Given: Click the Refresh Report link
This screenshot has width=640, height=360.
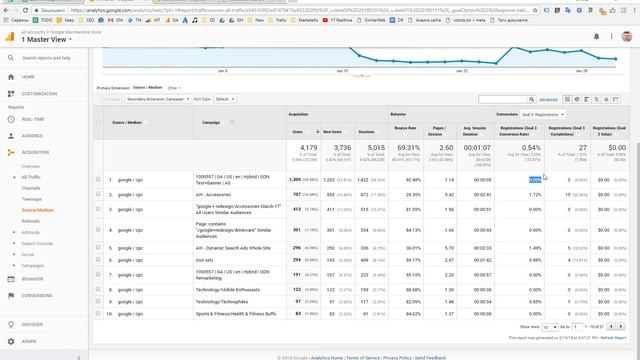Looking at the screenshot, I should 613,338.
